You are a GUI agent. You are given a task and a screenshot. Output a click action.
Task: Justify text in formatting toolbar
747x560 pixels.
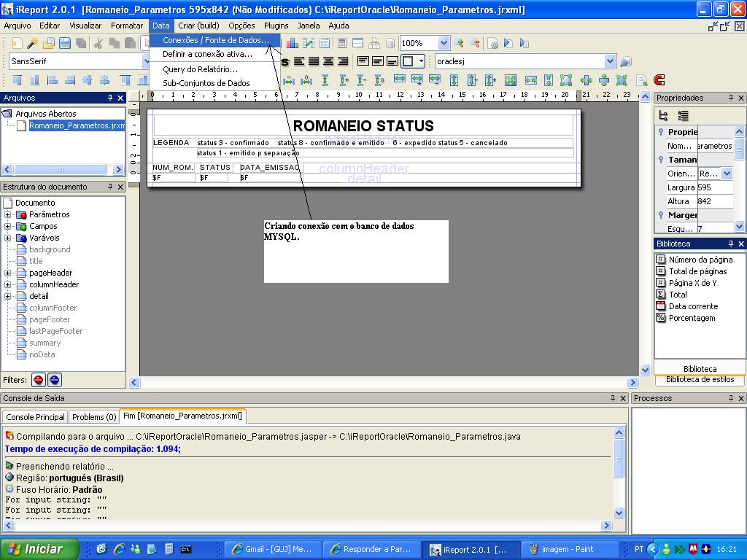tap(314, 61)
